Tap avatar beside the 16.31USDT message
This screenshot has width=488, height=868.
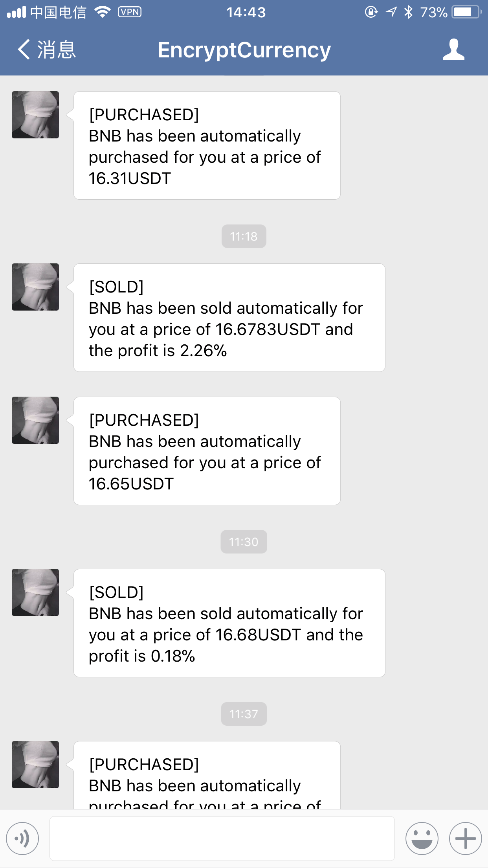pyautogui.click(x=35, y=115)
